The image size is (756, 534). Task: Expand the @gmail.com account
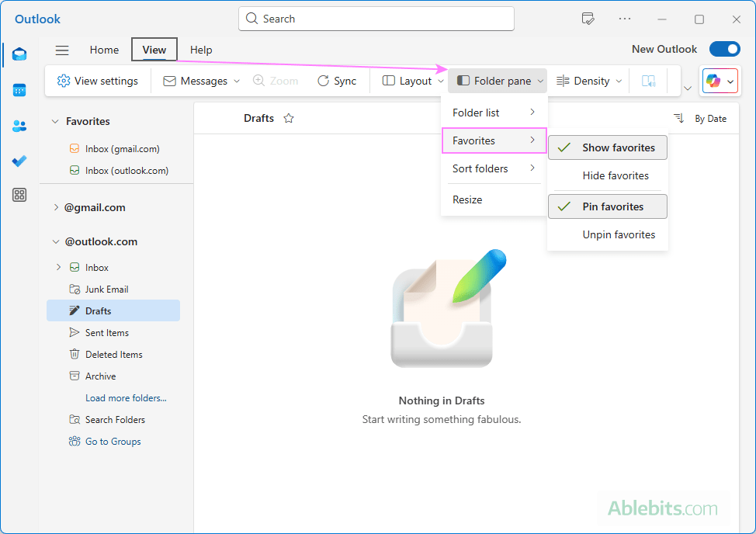coord(56,207)
